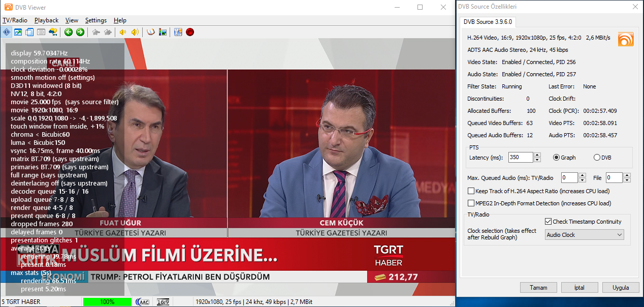644x307 pixels.
Task: Raise volume with the large speaker icon
Action: (135, 32)
